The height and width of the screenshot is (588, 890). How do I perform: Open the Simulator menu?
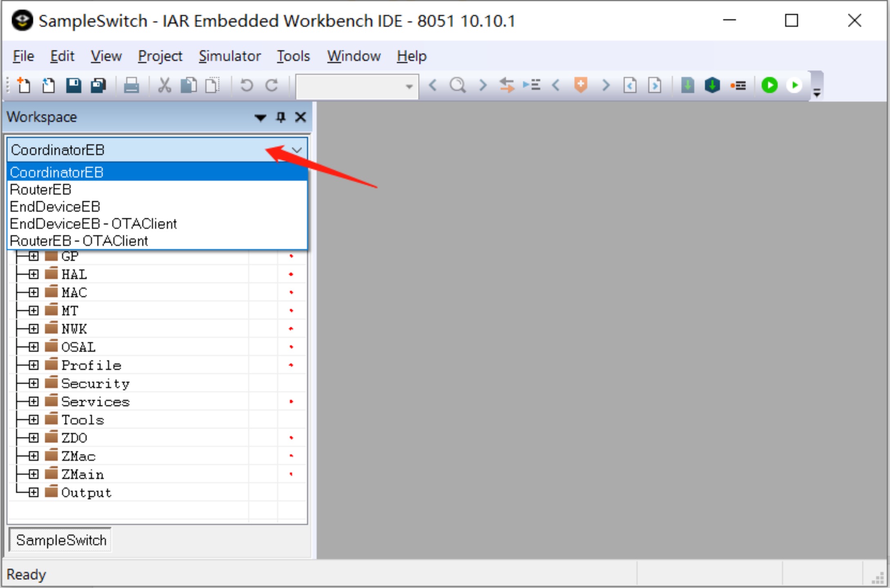tap(230, 56)
